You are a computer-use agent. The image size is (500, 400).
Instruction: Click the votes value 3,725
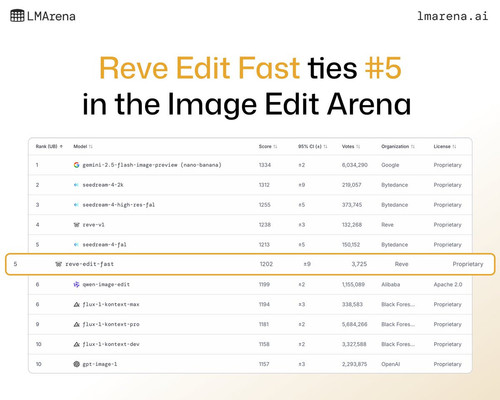[x=359, y=264]
